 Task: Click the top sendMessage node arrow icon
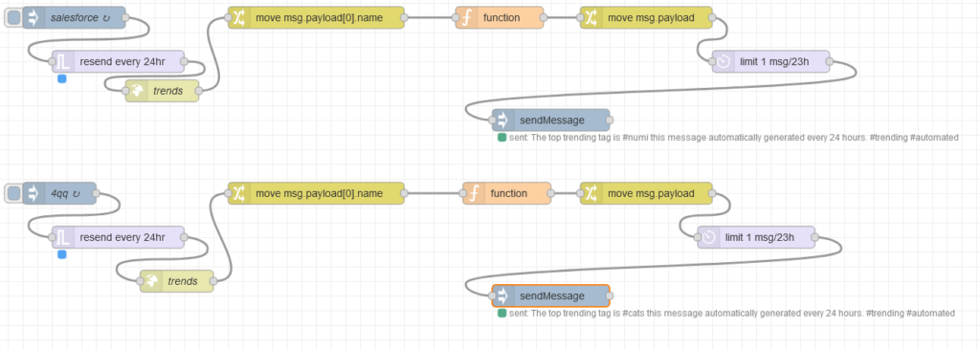pyautogui.click(x=502, y=120)
